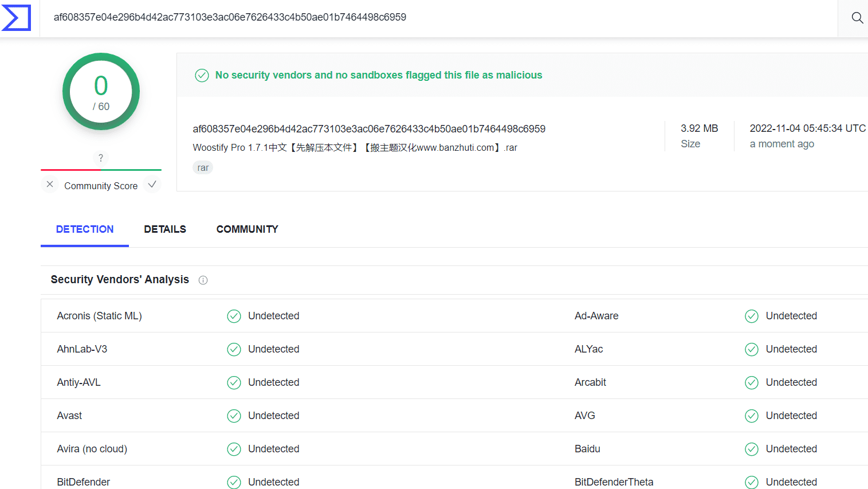Select the DETECTION tab
The width and height of the screenshot is (868, 489).
coord(85,229)
